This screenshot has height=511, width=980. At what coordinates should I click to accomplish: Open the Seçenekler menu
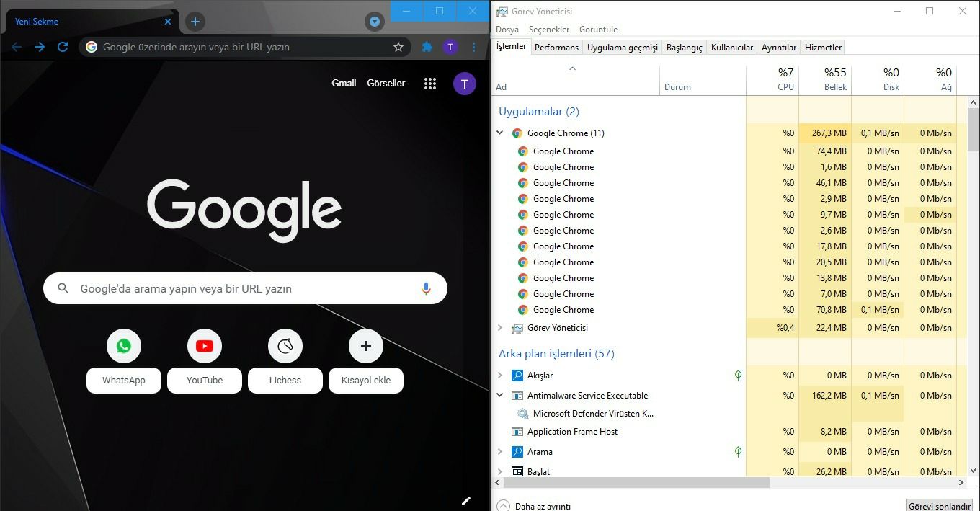(549, 30)
